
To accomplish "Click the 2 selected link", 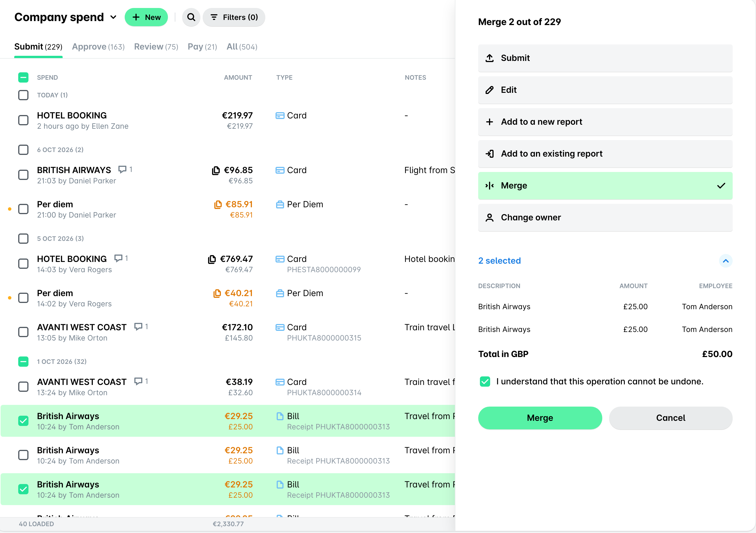I will tap(500, 261).
